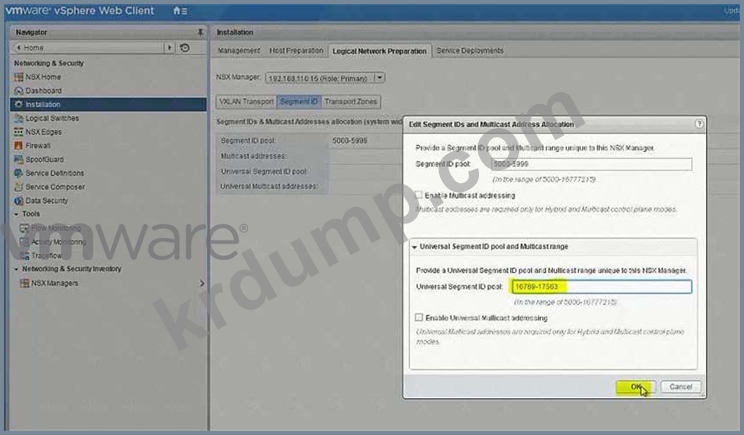Select the Transport Zones sub-tab
The image size is (744, 435).
pos(351,102)
